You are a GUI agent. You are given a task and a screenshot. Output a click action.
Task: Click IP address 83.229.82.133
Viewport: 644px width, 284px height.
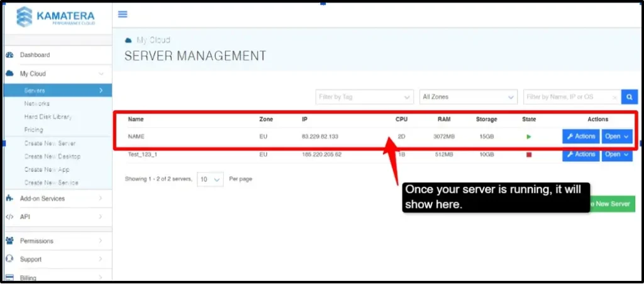[x=320, y=137]
